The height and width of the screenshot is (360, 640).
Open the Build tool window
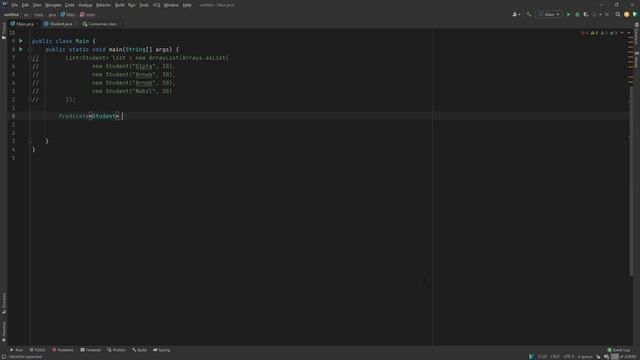[139, 350]
